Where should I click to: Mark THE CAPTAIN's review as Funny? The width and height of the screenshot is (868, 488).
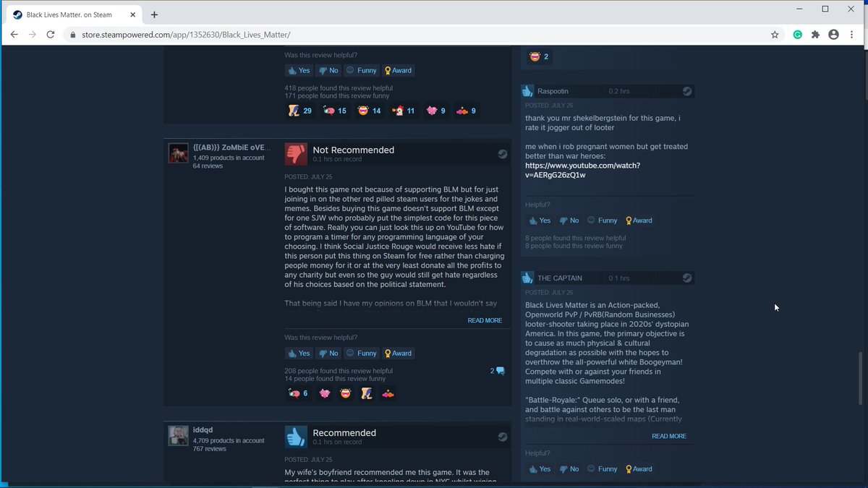[603, 468]
